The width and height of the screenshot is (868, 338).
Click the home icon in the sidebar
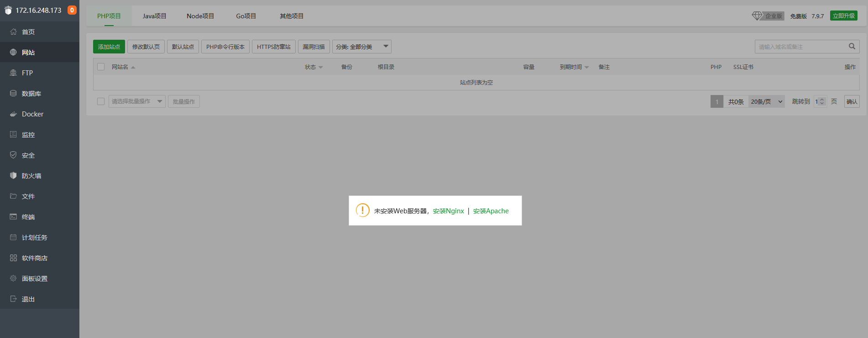point(13,32)
